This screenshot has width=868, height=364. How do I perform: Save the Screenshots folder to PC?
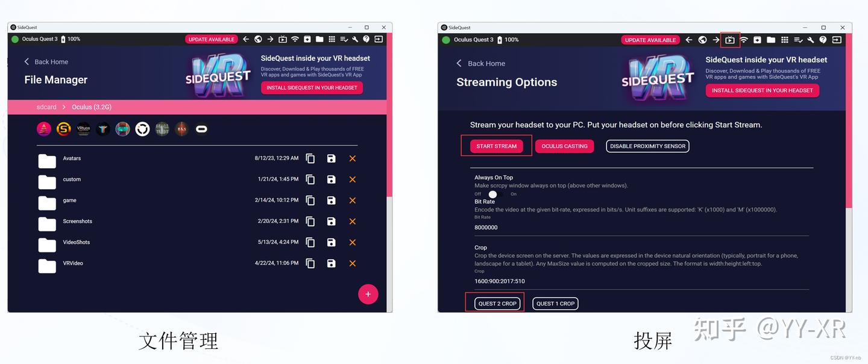pyautogui.click(x=331, y=221)
